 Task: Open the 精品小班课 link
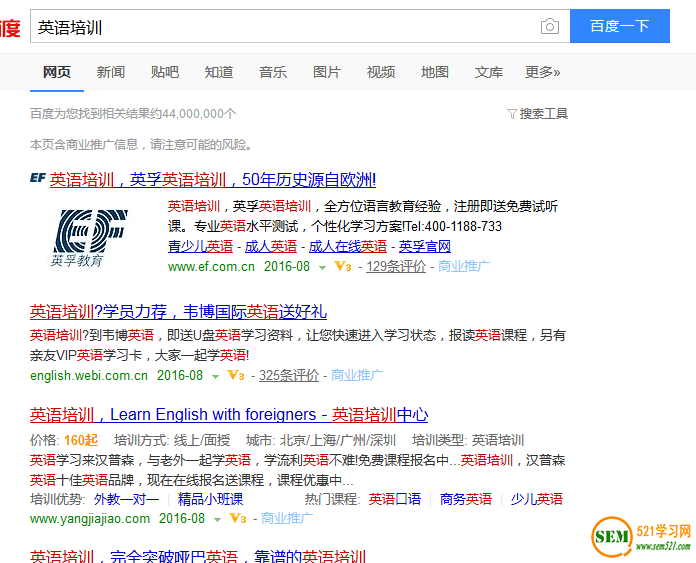click(210, 499)
